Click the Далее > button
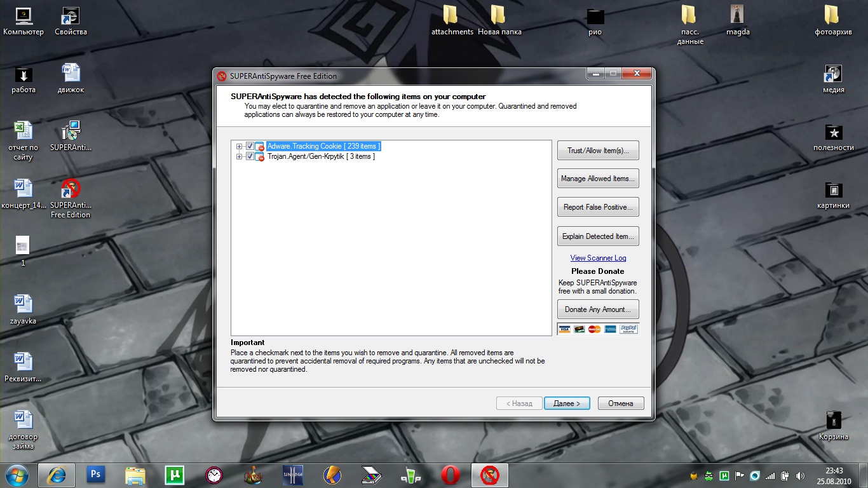868x488 pixels. [567, 403]
